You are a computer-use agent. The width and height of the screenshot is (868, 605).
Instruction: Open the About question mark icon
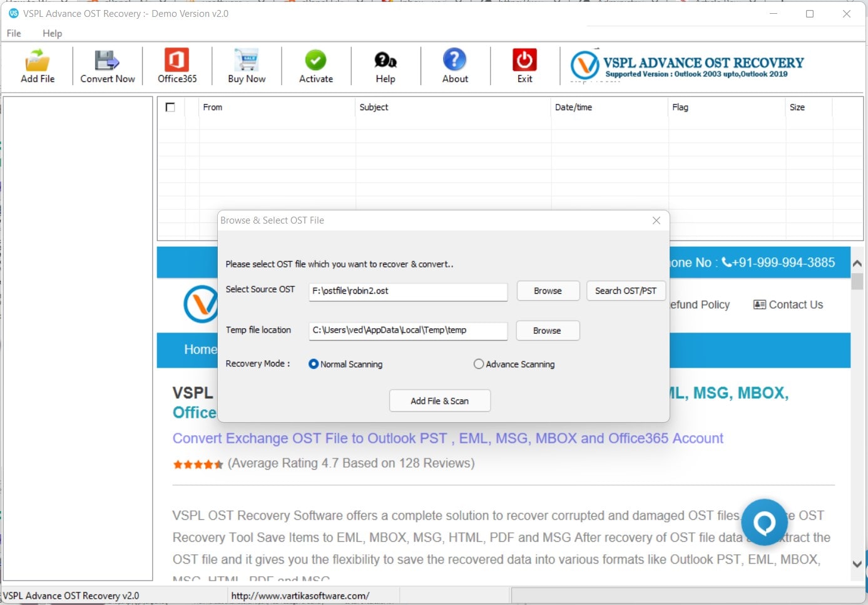455,66
